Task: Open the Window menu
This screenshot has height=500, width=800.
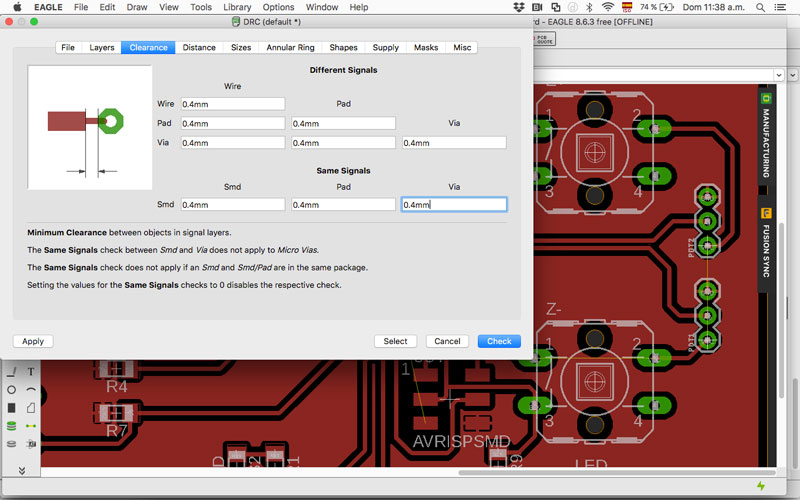Action: point(322,7)
